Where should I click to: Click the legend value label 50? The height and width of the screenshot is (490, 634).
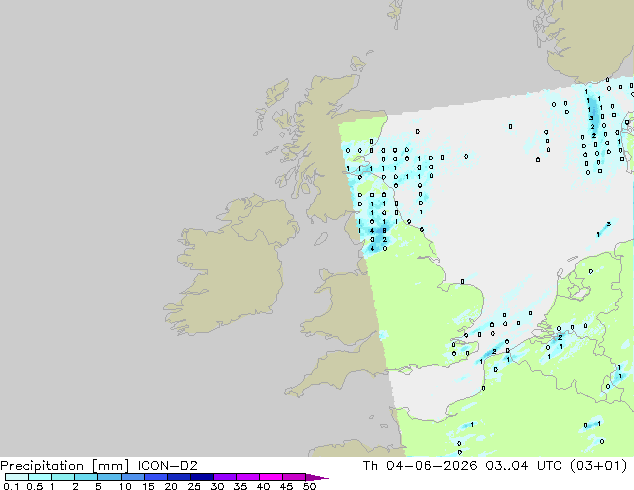coord(310,486)
